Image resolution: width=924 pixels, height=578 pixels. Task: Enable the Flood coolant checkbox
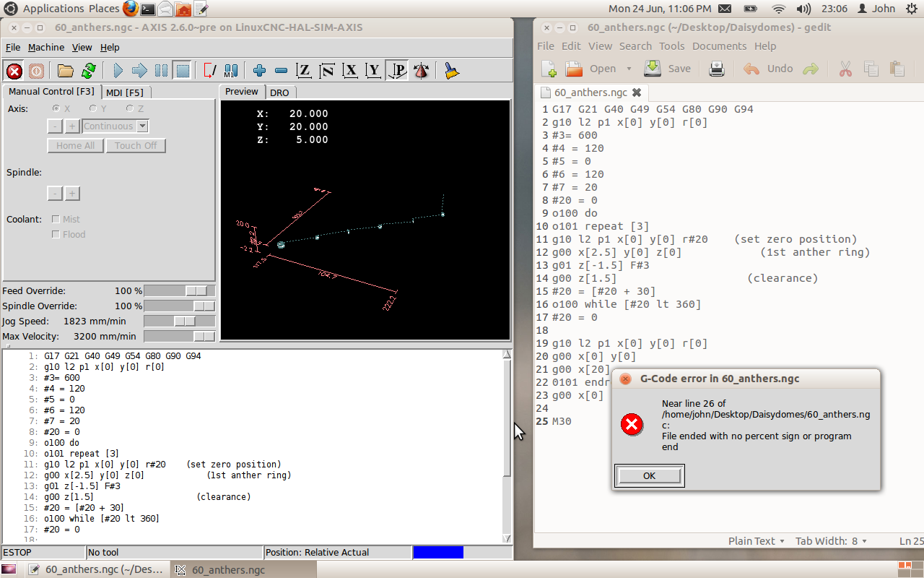click(x=56, y=234)
